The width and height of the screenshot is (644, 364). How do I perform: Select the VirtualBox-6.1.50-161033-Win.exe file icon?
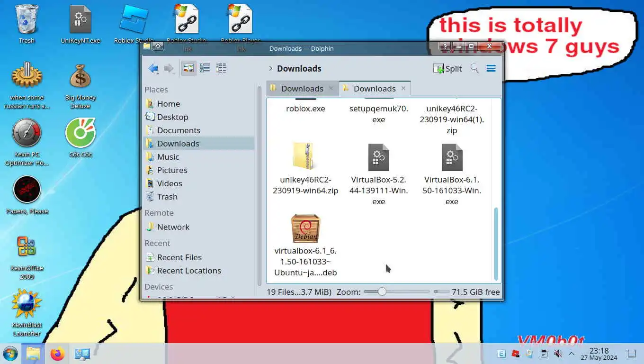(x=452, y=157)
